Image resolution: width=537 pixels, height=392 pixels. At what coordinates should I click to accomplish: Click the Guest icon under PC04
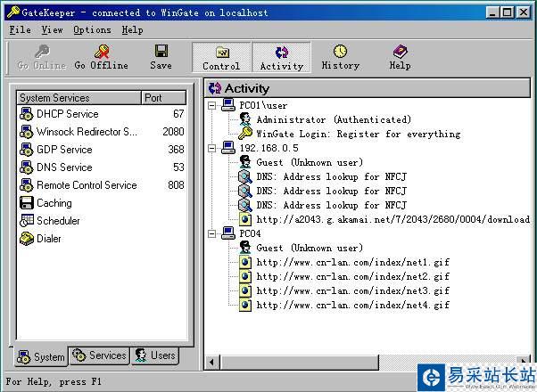pos(245,248)
